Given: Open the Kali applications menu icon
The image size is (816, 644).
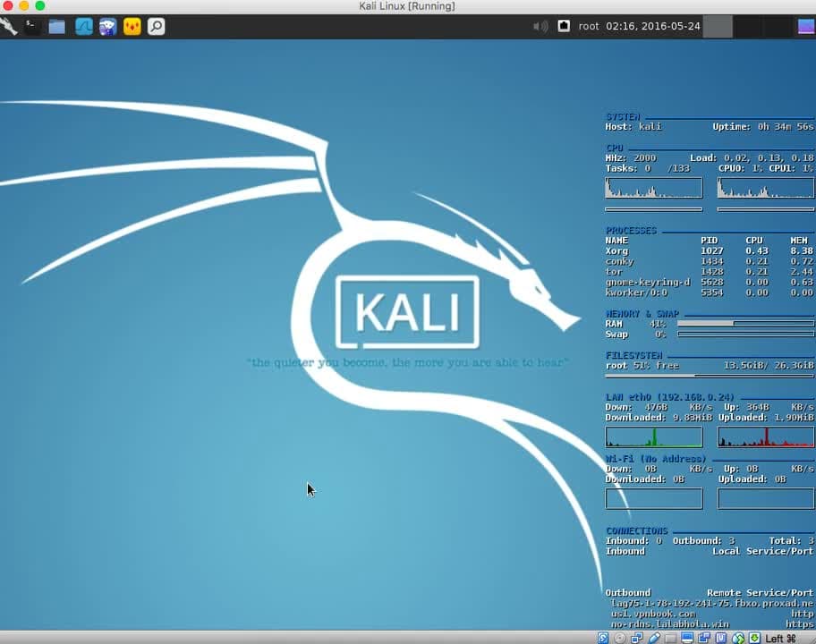Looking at the screenshot, I should (9, 26).
